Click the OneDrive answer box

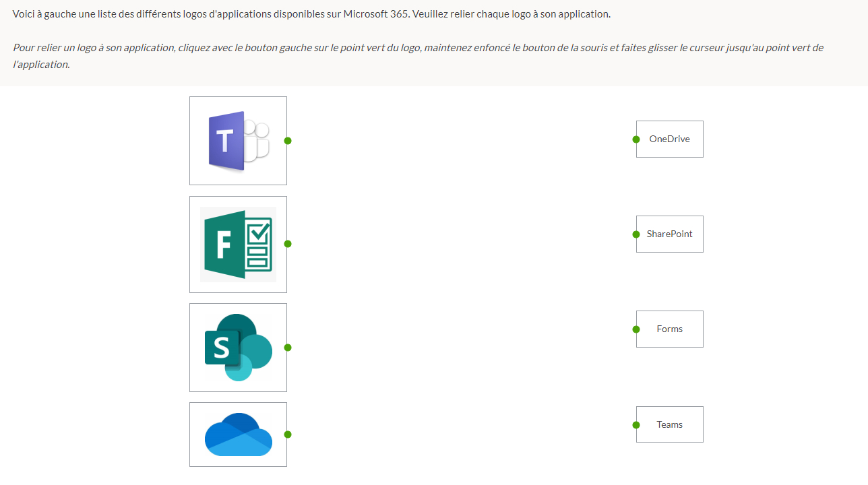point(670,139)
